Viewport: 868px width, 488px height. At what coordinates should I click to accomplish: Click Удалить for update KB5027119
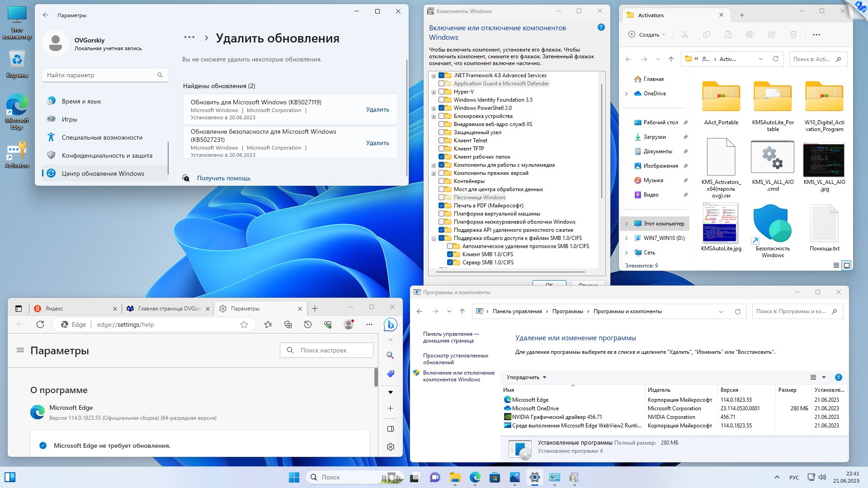tap(377, 109)
